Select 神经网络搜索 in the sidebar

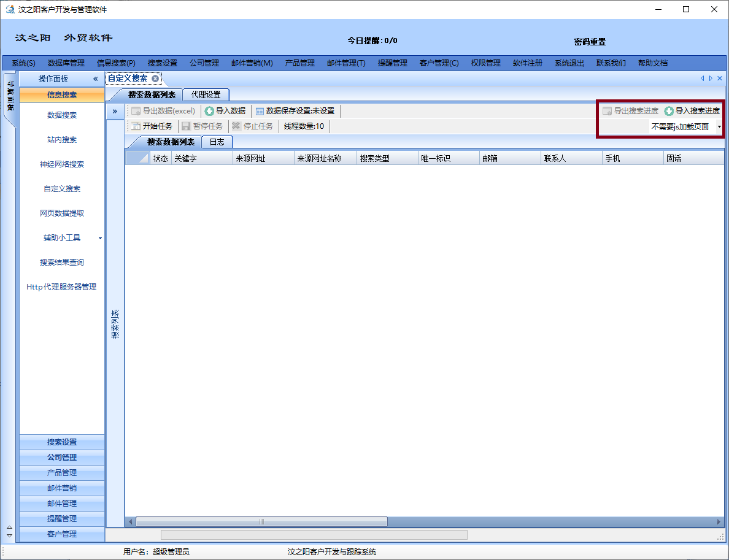click(x=62, y=164)
